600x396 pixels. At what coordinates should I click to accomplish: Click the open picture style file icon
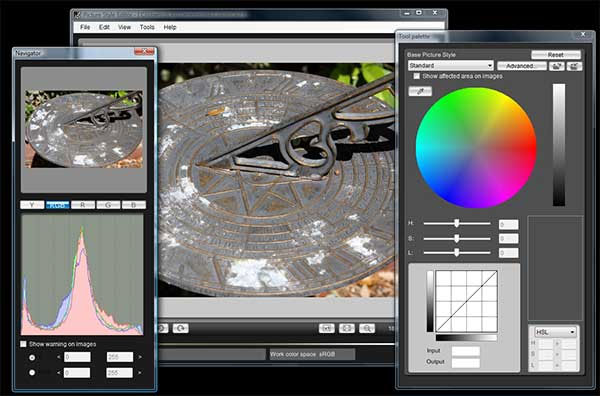coord(557,66)
